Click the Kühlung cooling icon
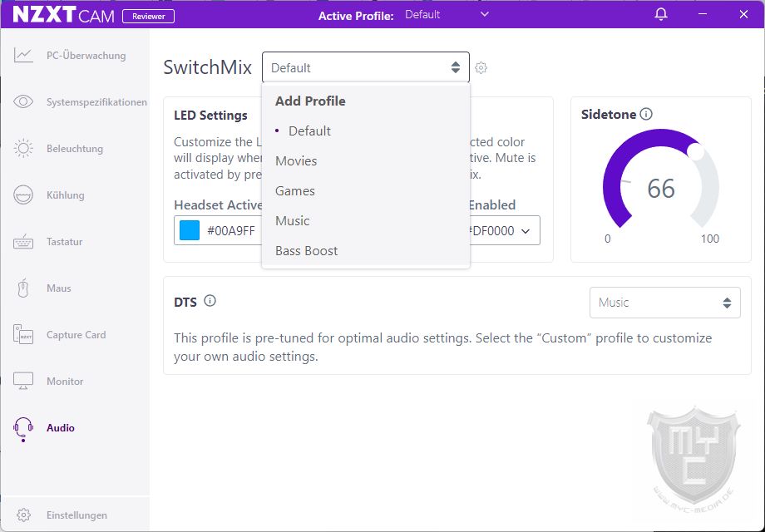The image size is (765, 532). click(23, 195)
